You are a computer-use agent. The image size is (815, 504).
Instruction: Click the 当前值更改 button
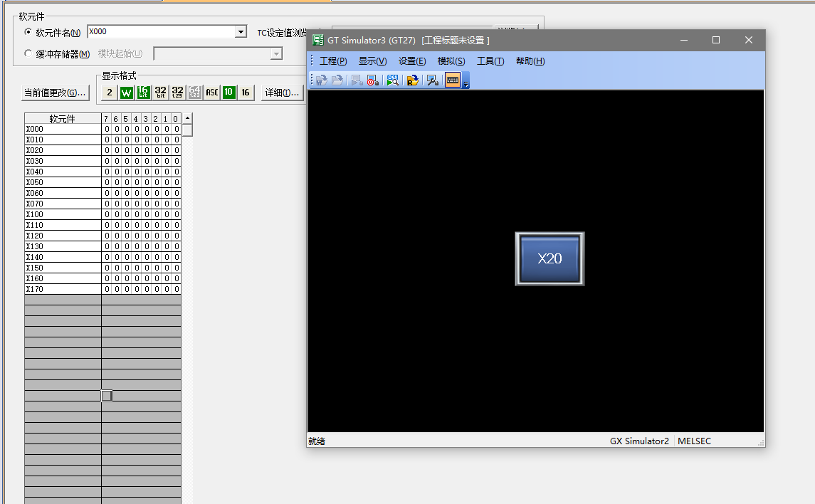click(55, 93)
